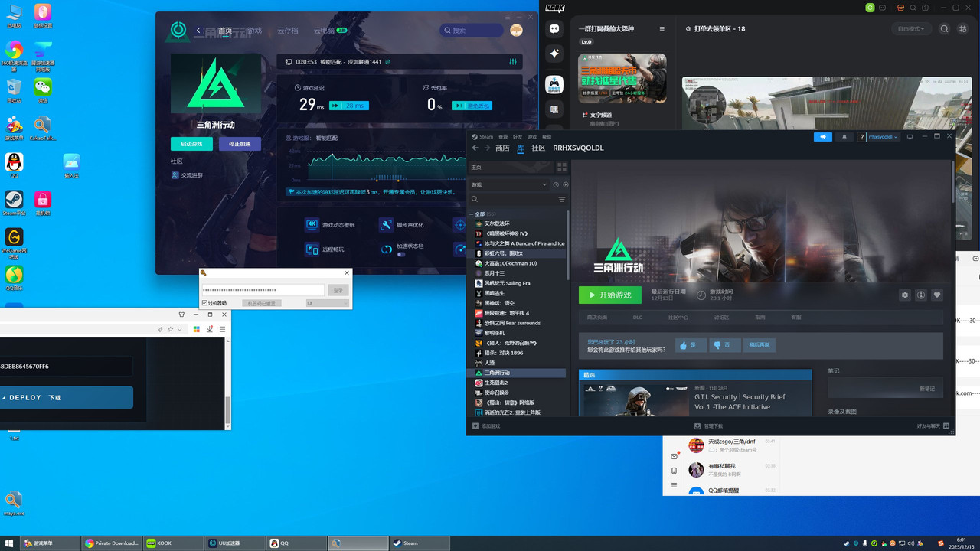Go back with UU accelerator chevron

point(198,31)
